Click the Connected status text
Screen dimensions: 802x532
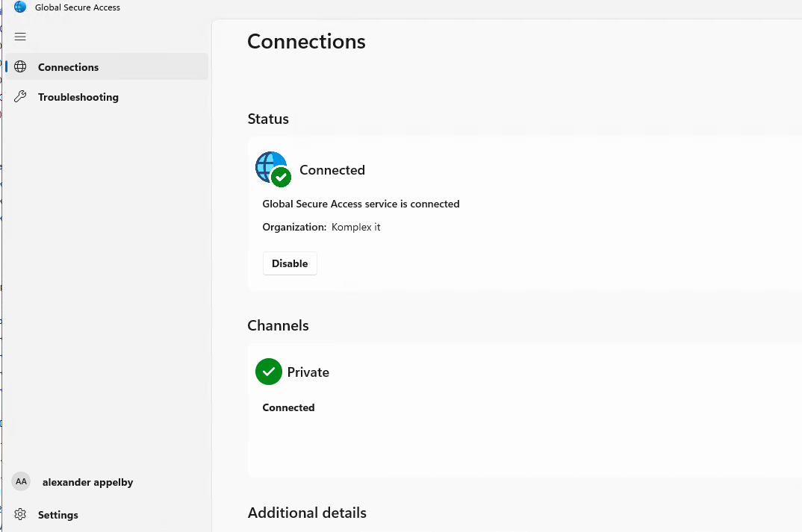click(x=332, y=170)
